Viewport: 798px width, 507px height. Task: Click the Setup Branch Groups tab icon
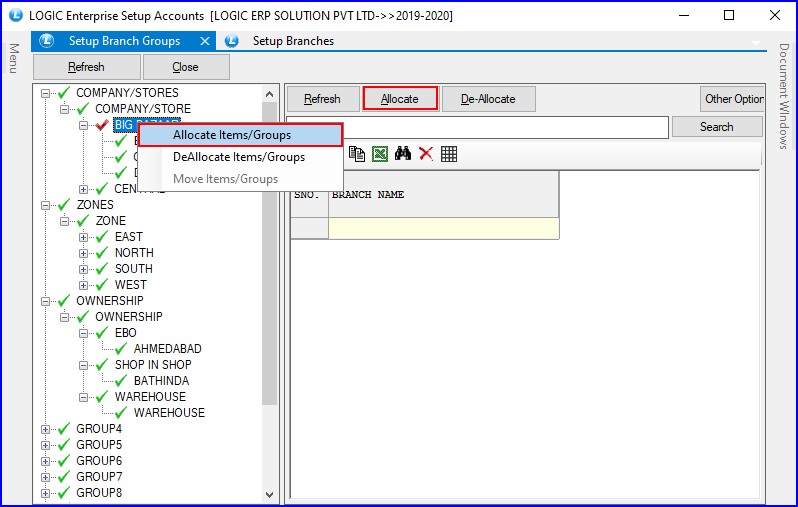point(47,41)
